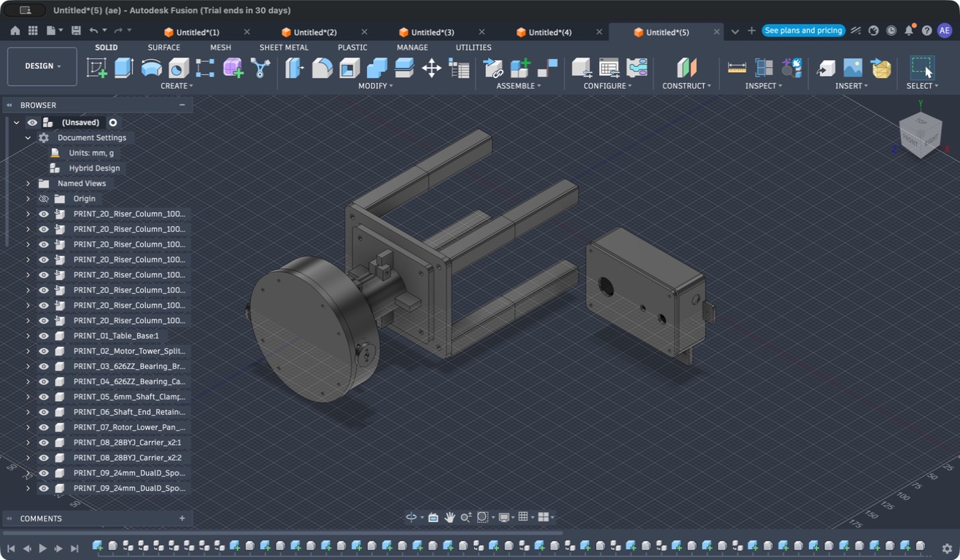Toggle visibility of the (Unsaved) root component

[32, 122]
